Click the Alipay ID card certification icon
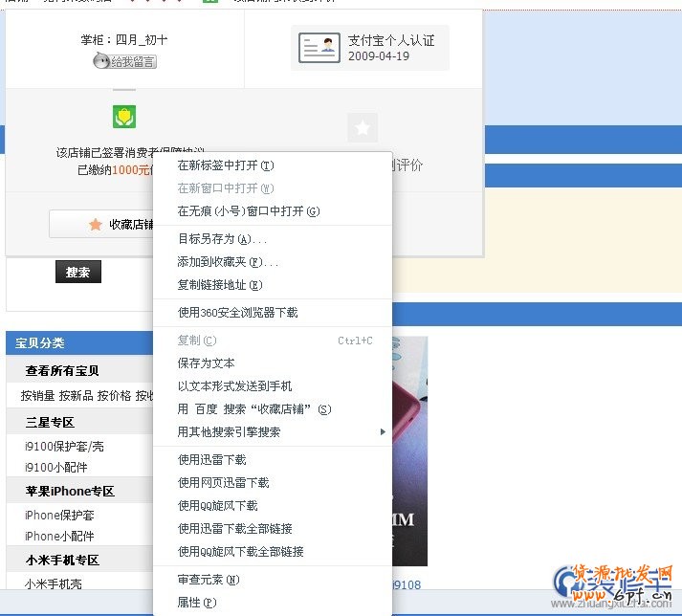This screenshot has width=682, height=616. (319, 48)
